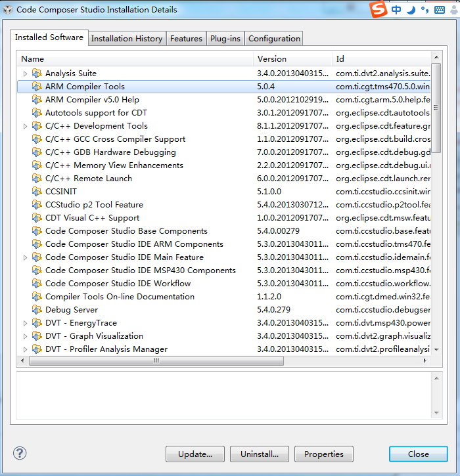Expand the DVT - Profiler Analysis Manager node
The height and width of the screenshot is (476, 460).
[25, 349]
